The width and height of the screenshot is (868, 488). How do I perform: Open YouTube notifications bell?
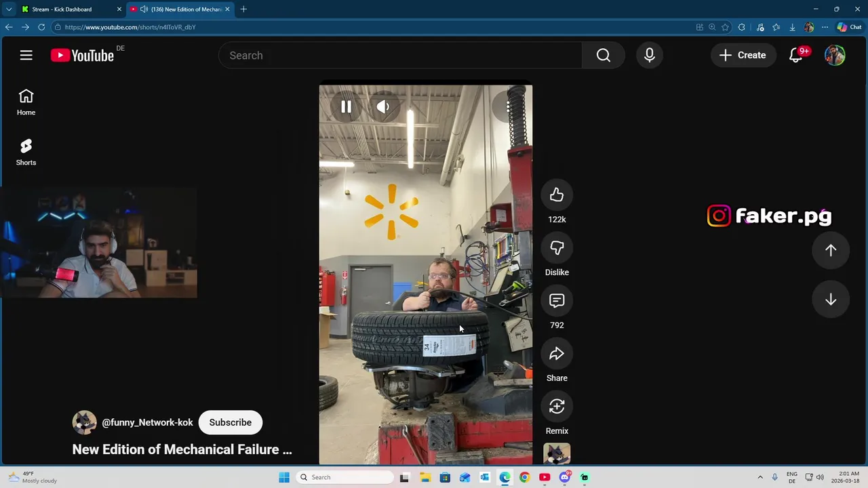[x=797, y=56]
